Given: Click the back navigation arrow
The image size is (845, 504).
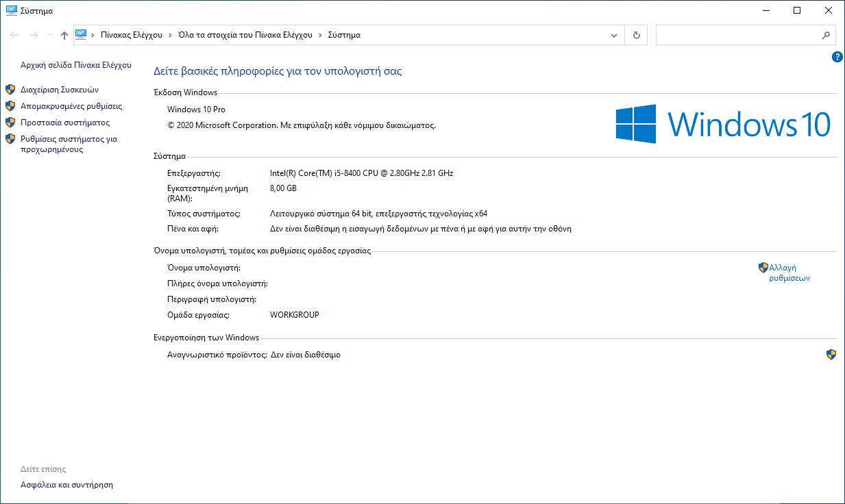Looking at the screenshot, I should point(14,35).
